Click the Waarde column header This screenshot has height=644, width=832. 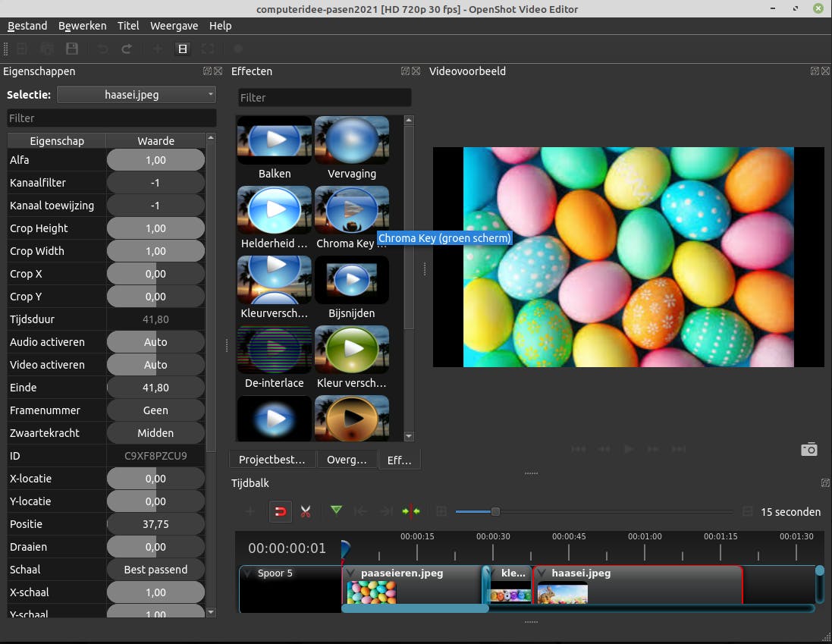tap(155, 141)
